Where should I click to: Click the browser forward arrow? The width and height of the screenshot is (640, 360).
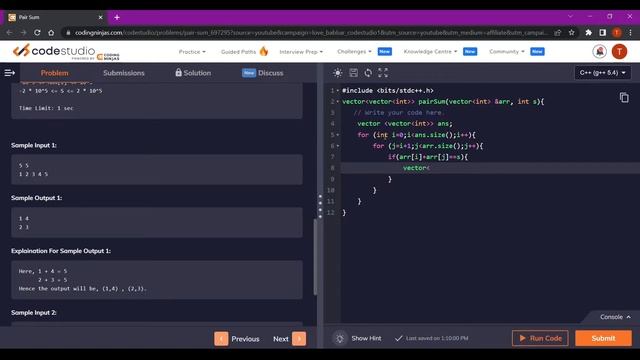[23, 33]
